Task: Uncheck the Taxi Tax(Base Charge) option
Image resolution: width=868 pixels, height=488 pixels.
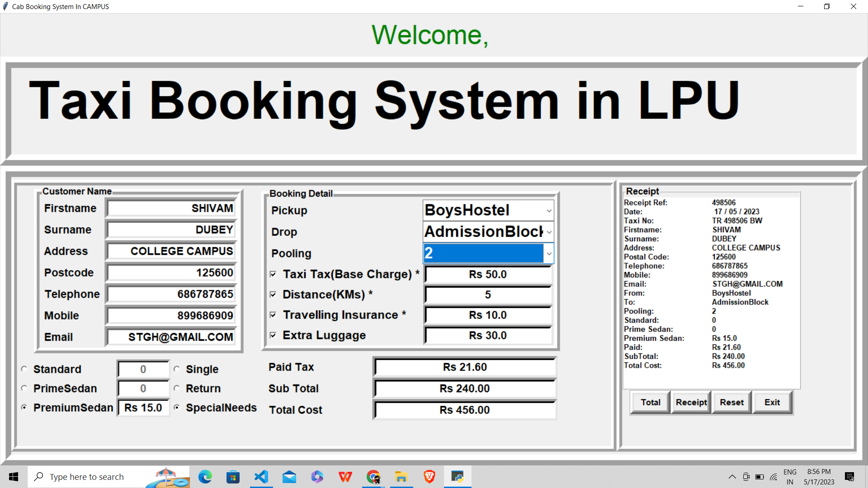Action: point(273,274)
